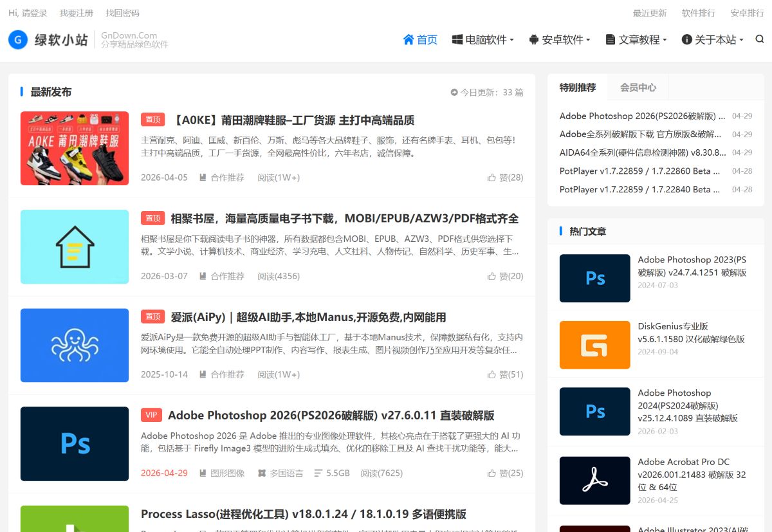
Task: Click the 今日更新 33 篇 clock indicator
Action: (x=487, y=93)
